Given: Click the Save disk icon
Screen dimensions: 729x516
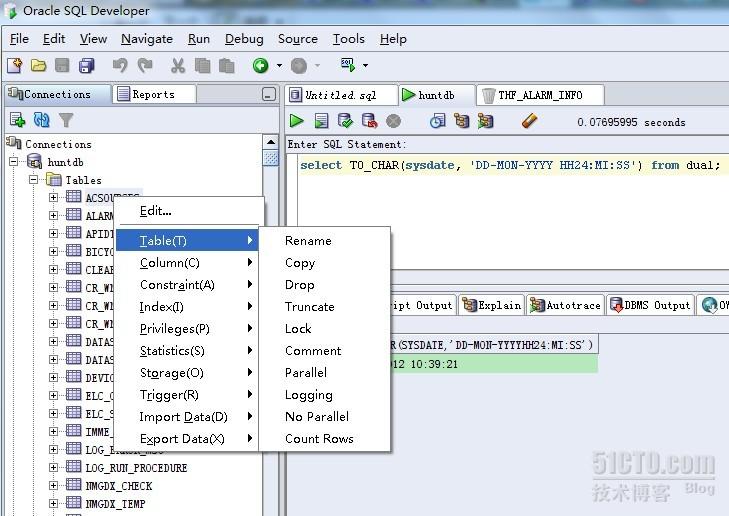Looking at the screenshot, I should coord(62,66).
